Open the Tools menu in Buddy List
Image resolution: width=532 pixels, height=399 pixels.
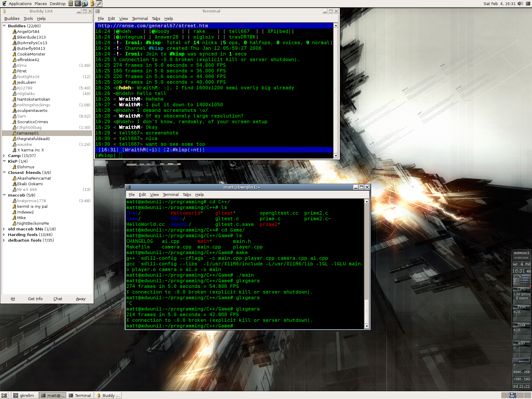pos(28,18)
